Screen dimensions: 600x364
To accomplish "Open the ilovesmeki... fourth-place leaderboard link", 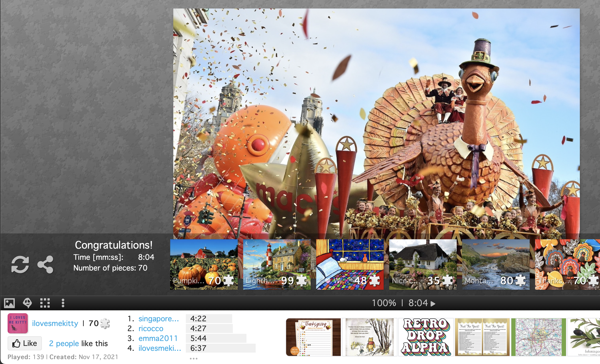I will tap(160, 348).
